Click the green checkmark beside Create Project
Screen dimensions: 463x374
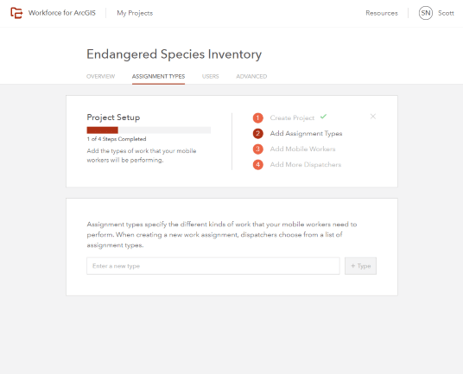tap(323, 117)
